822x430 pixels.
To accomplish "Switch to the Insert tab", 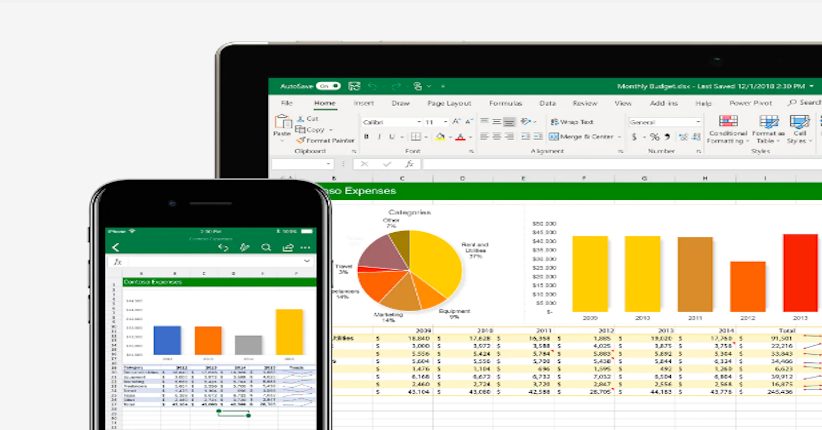I will [363, 103].
